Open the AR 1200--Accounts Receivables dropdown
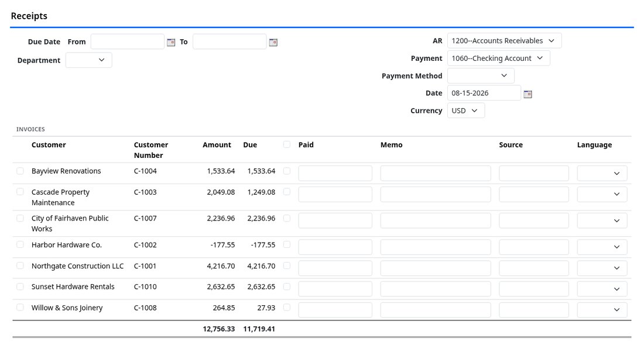The image size is (644, 352). point(504,40)
